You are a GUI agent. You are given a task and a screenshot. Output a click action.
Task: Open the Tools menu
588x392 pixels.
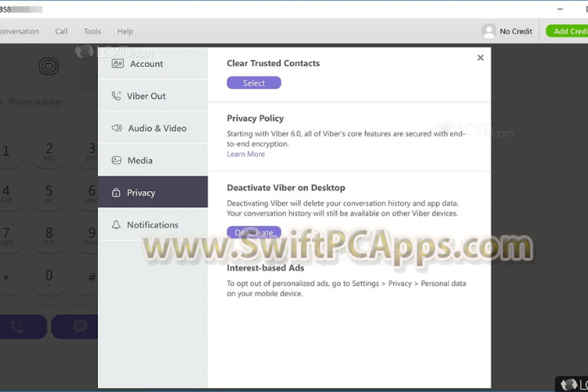92,32
